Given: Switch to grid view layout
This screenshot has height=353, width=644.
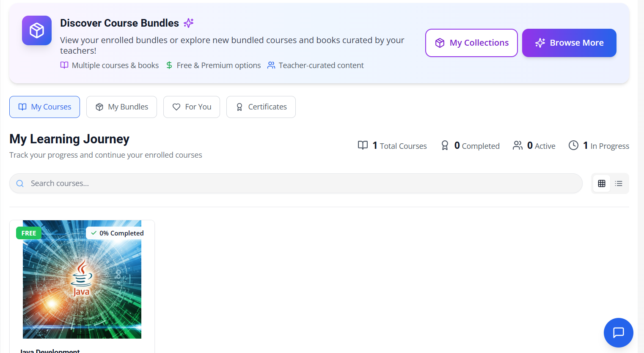Looking at the screenshot, I should coord(601,183).
